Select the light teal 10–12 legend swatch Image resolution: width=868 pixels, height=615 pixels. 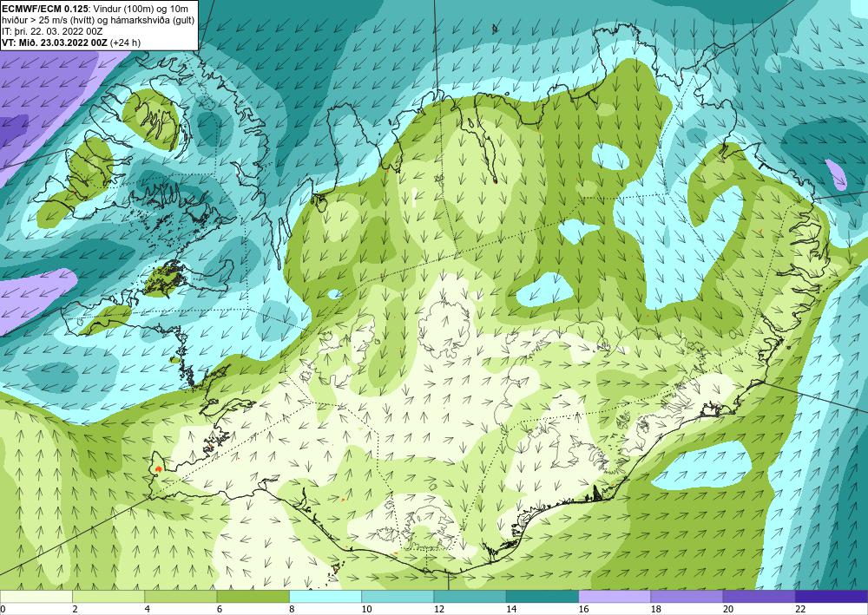tap(398, 597)
